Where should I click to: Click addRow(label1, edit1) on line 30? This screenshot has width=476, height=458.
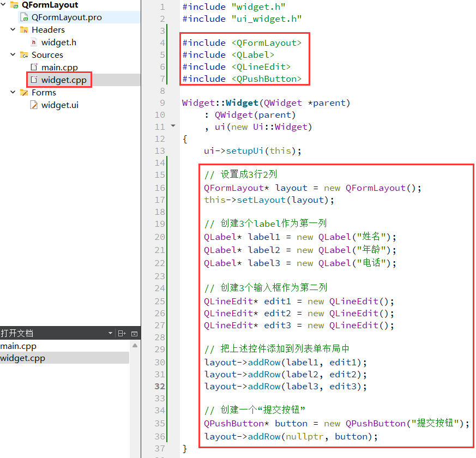coord(285,363)
